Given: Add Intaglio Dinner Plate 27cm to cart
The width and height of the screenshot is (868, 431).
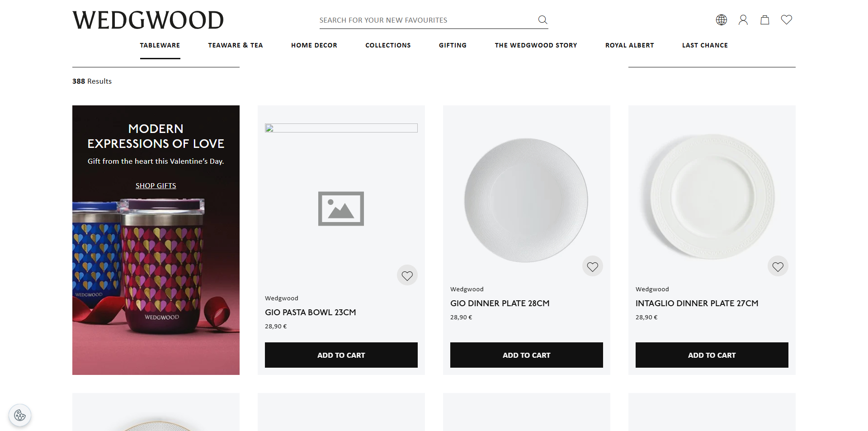Looking at the screenshot, I should click(712, 355).
